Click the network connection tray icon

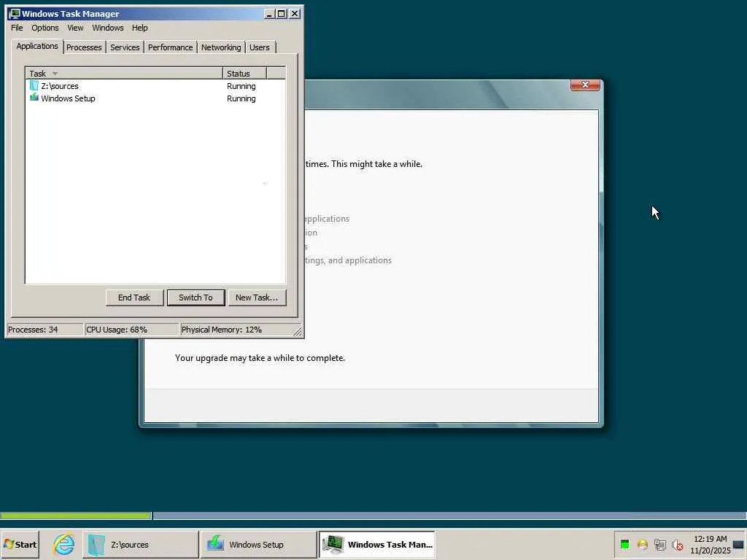click(x=659, y=544)
